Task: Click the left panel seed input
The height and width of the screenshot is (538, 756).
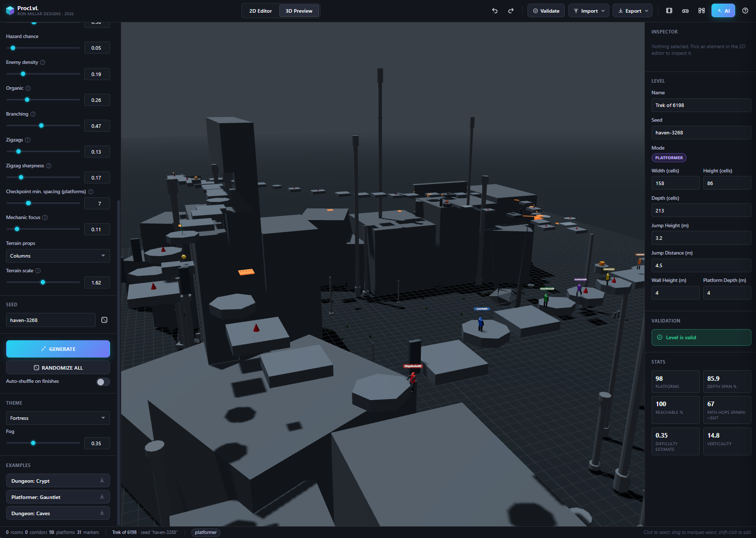Action: (51, 320)
